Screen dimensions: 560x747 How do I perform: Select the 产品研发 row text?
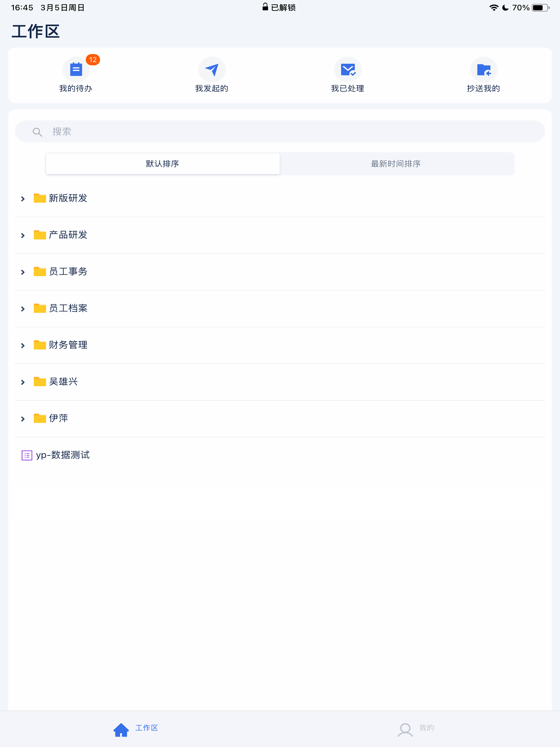click(x=68, y=235)
